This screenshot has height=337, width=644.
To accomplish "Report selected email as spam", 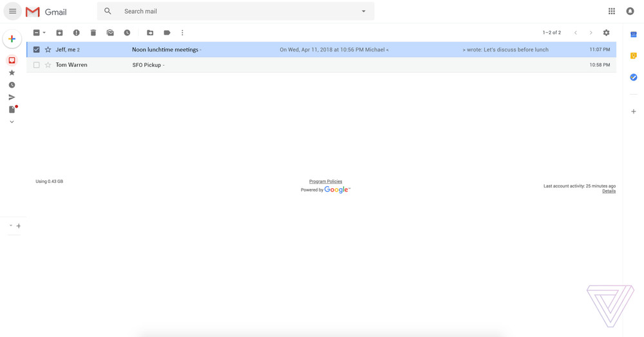I will [76, 33].
